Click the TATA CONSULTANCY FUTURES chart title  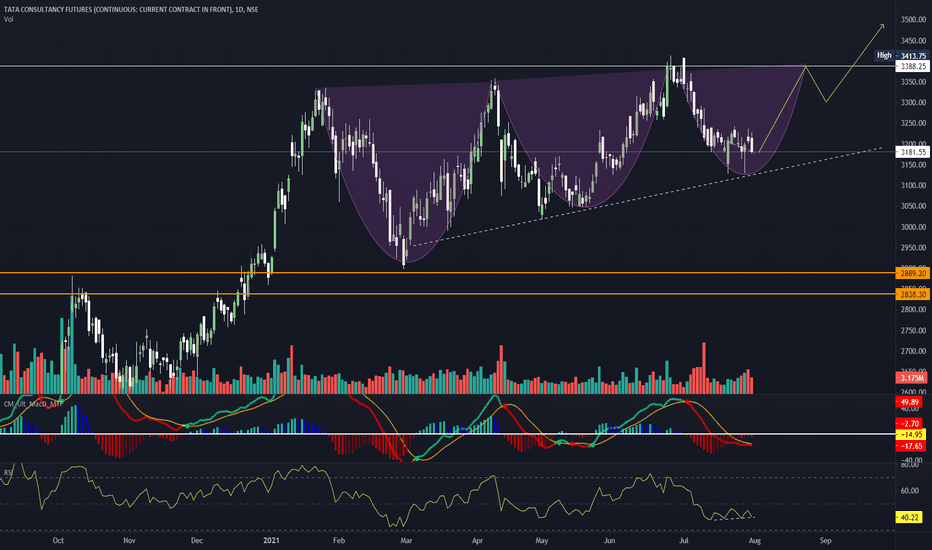131,10
